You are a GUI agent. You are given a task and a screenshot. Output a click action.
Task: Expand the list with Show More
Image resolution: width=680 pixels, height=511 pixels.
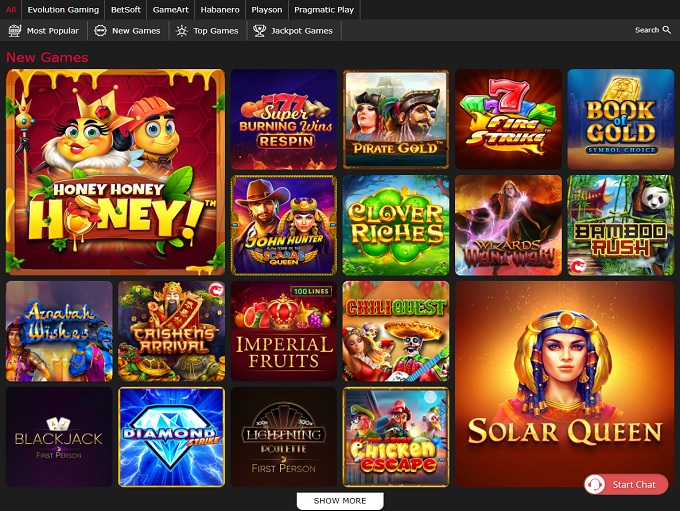[x=340, y=500]
